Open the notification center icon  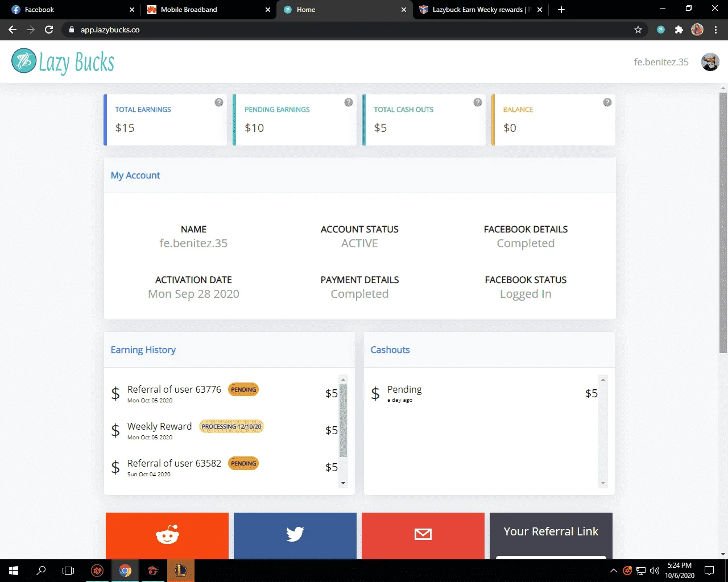tap(709, 571)
